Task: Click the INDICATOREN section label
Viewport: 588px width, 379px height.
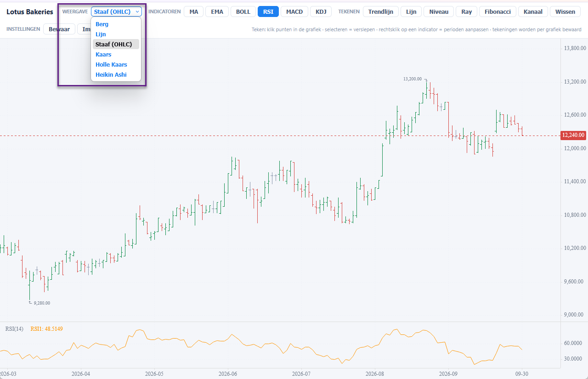Action: [x=164, y=11]
